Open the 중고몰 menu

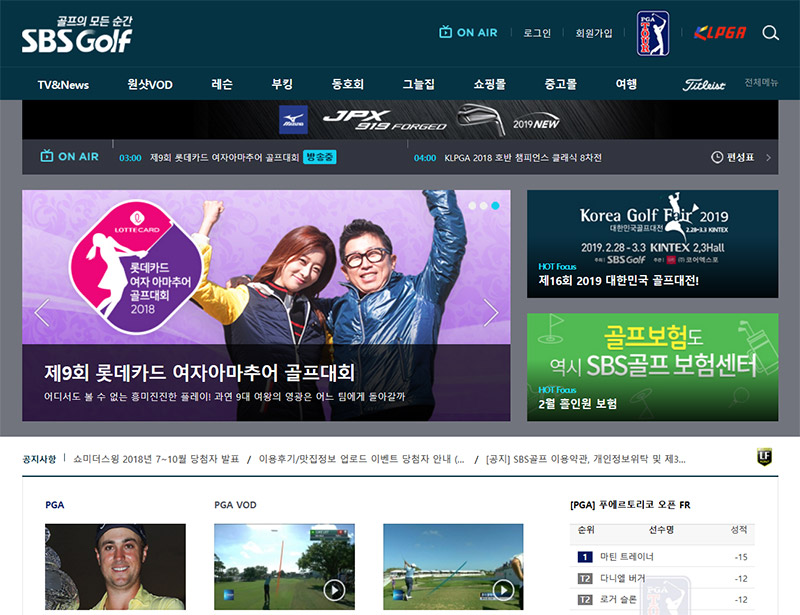click(560, 84)
